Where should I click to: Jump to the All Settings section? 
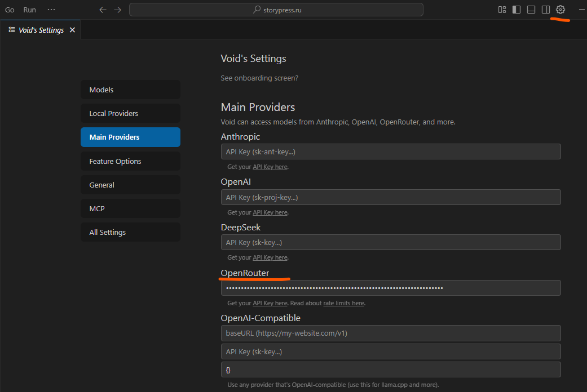(x=130, y=232)
